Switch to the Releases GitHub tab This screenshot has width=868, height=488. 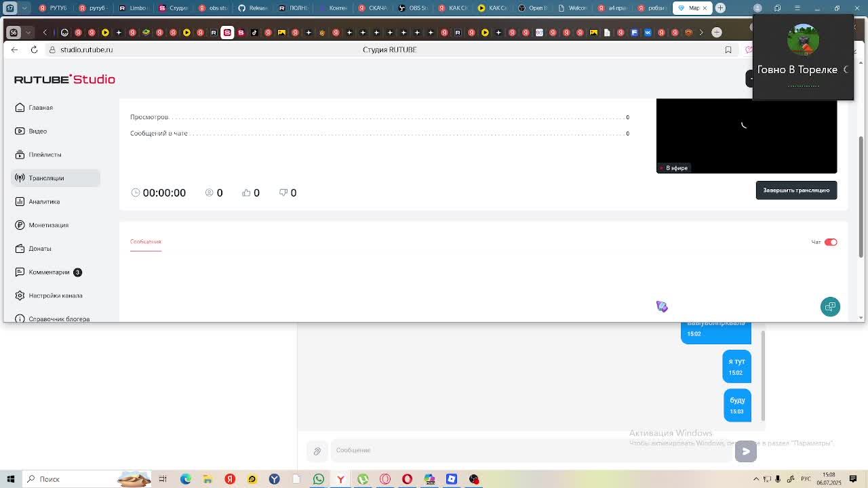254,8
